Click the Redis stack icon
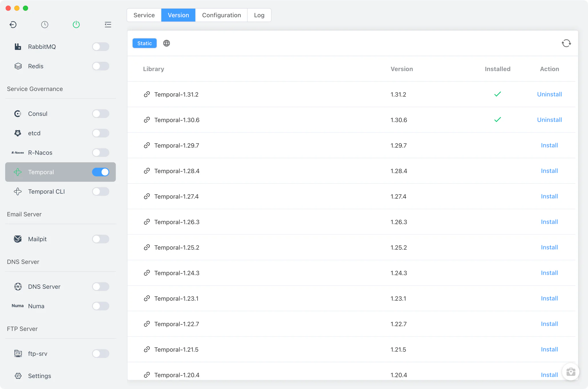This screenshot has width=588, height=389. (x=18, y=66)
